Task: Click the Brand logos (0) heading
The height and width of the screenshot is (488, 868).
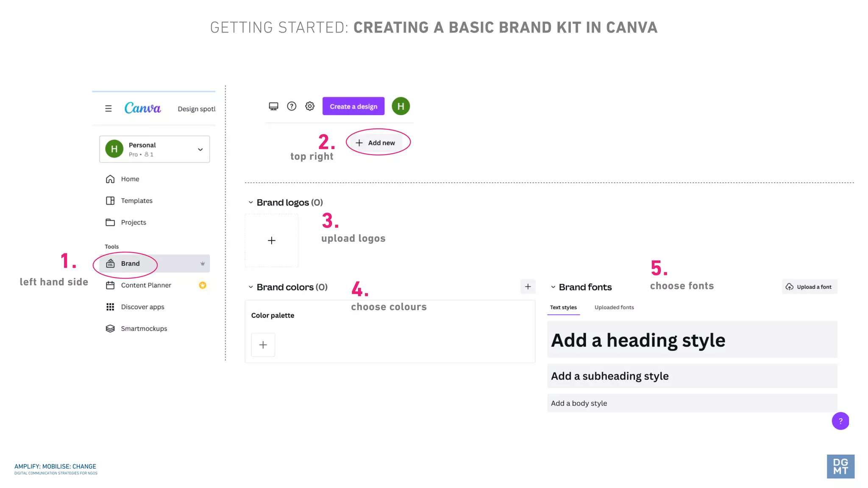Action: coord(290,202)
